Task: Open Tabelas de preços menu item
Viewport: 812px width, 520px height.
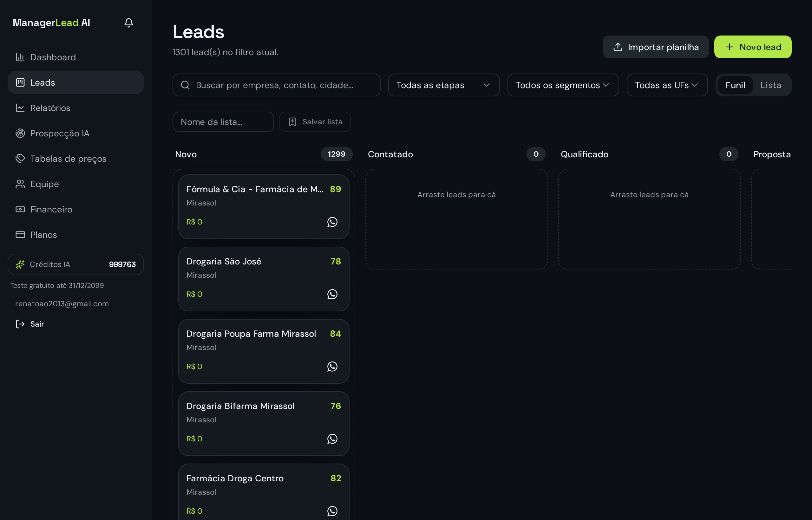Action: 76,158
